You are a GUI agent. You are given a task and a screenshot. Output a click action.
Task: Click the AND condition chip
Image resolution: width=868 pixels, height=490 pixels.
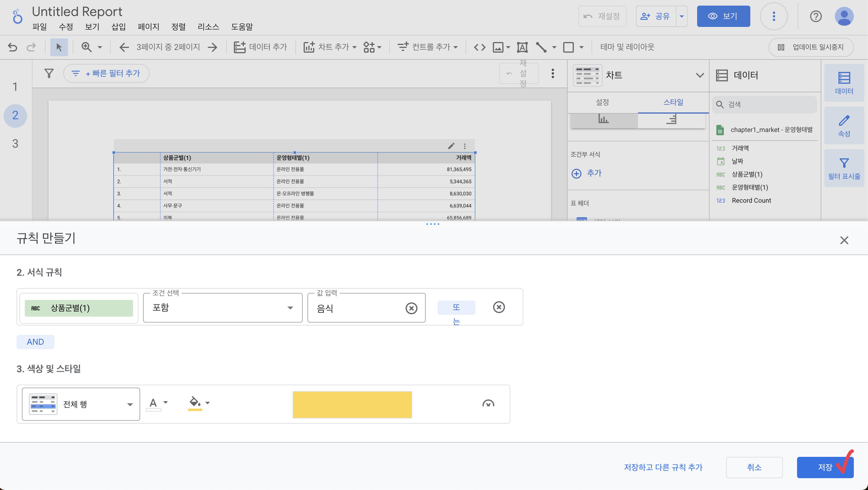point(35,342)
